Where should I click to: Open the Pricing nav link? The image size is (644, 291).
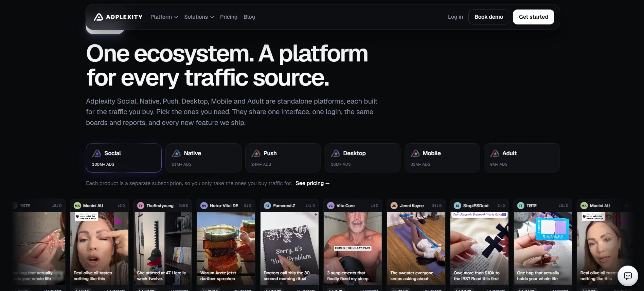coord(229,17)
